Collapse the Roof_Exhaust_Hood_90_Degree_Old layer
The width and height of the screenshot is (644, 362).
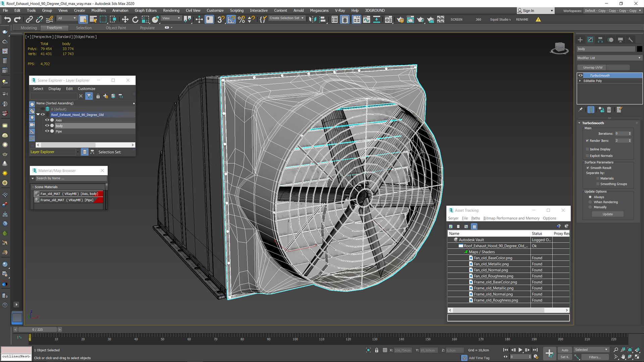click(38, 115)
